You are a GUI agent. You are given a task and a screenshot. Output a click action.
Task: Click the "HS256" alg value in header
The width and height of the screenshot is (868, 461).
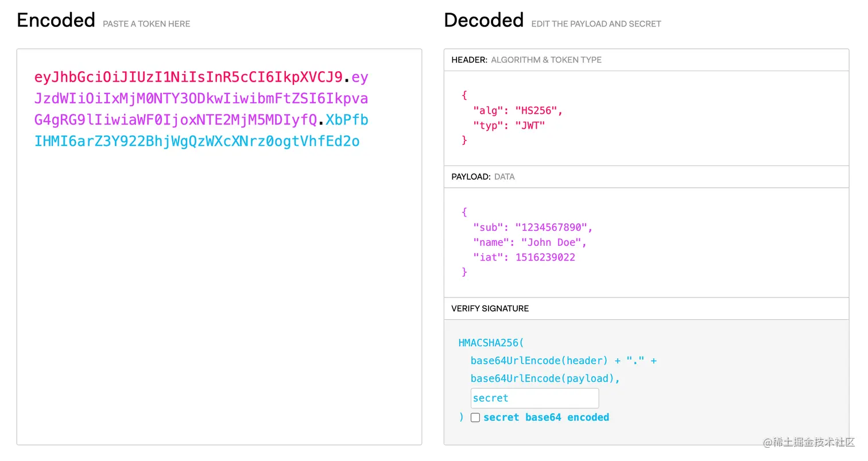click(536, 110)
